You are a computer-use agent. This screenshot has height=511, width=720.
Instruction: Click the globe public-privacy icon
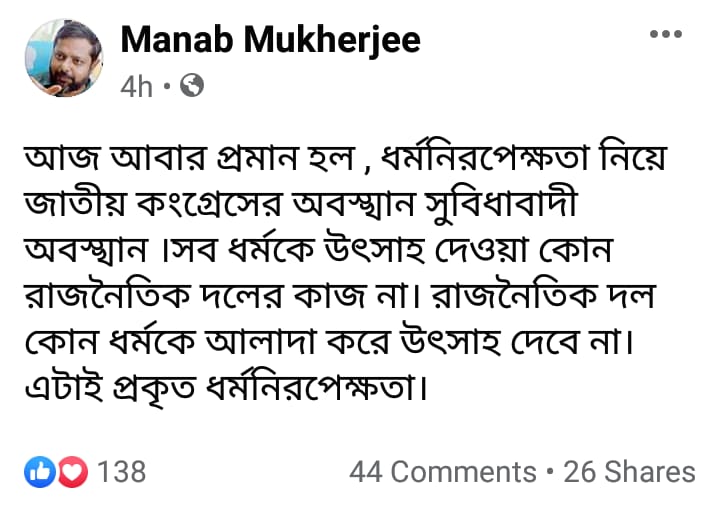[x=193, y=86]
